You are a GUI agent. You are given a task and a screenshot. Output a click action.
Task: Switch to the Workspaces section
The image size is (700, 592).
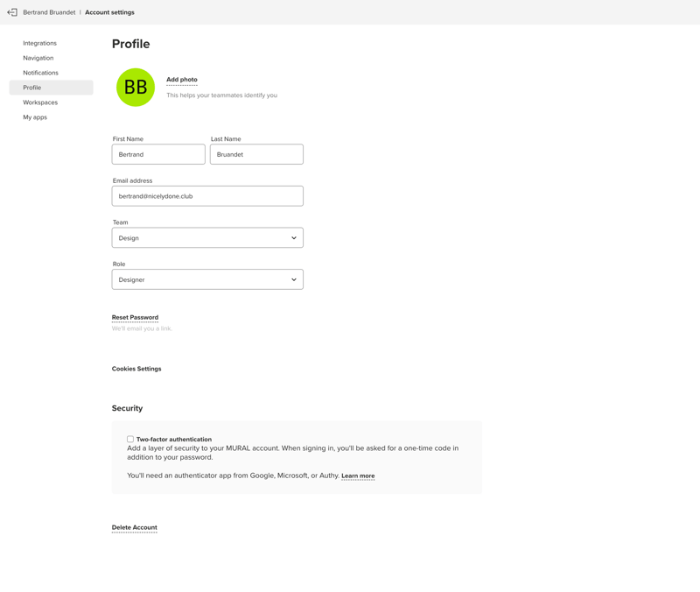[x=39, y=102]
